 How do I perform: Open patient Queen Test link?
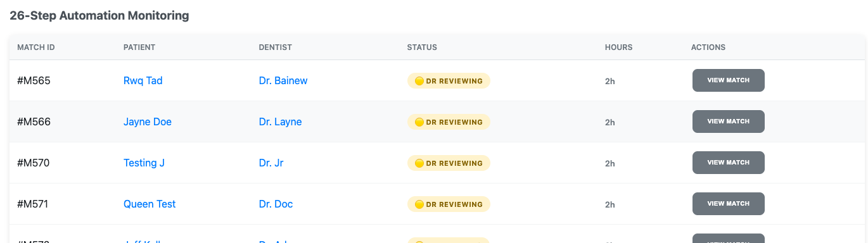pyautogui.click(x=150, y=204)
